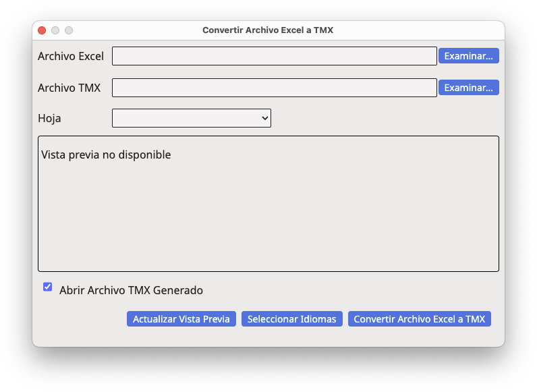Screen dimensions: 537x392
Task: Click Convertir Archivo Excel a TMX button
Action: point(420,319)
